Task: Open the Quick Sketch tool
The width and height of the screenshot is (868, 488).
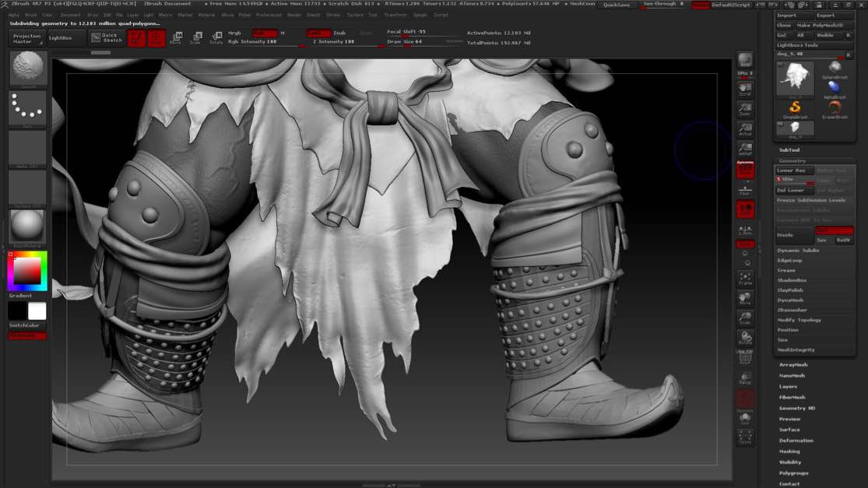Action: click(x=106, y=37)
